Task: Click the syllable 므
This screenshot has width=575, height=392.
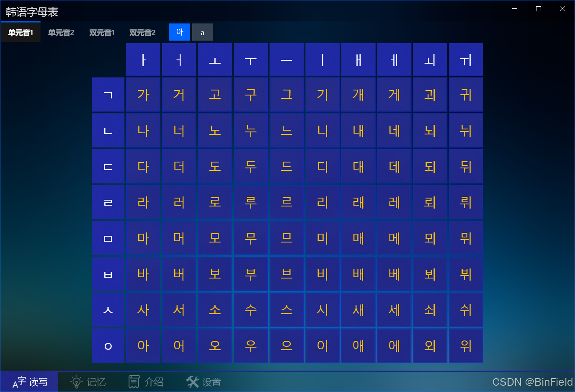Action: (x=287, y=238)
